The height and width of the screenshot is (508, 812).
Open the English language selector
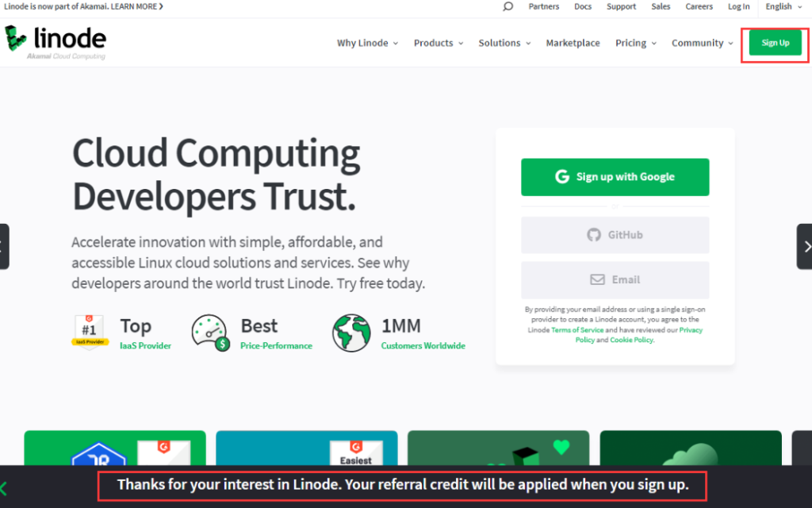[x=783, y=6]
